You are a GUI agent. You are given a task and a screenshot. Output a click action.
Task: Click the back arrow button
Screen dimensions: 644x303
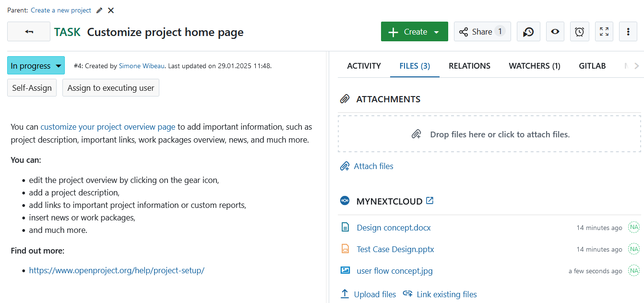29,32
